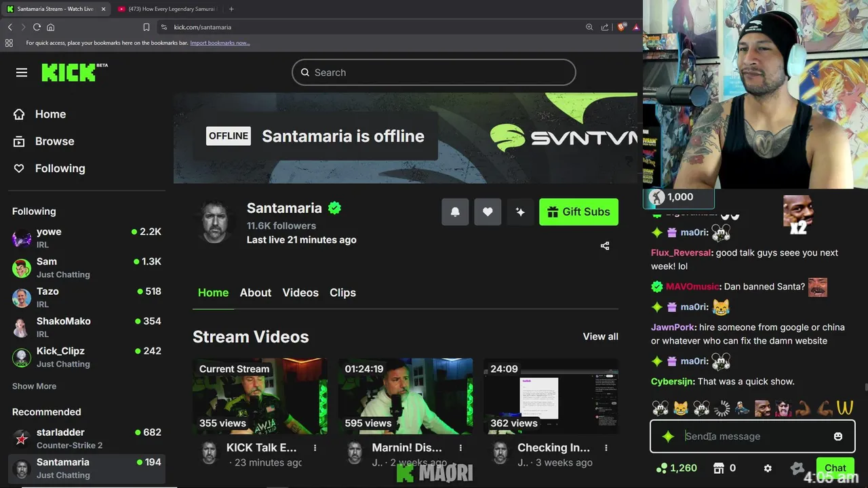Expand the following list with Show More

point(34,386)
